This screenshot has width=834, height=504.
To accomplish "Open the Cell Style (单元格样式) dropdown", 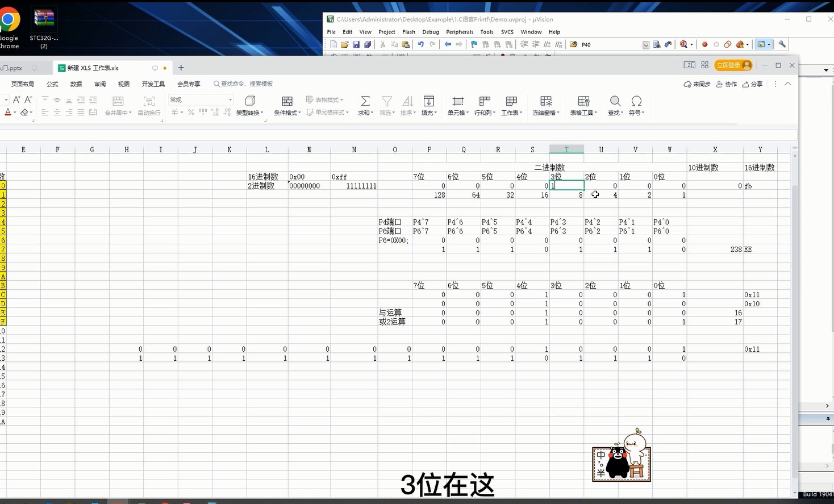I will 327,113.
